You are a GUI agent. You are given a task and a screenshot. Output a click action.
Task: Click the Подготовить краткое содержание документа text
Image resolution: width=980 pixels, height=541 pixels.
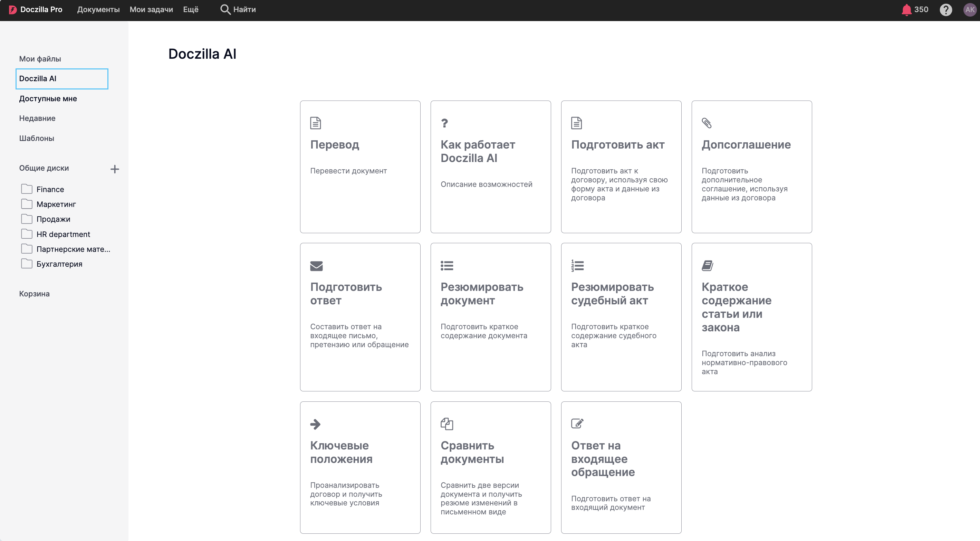click(x=483, y=331)
